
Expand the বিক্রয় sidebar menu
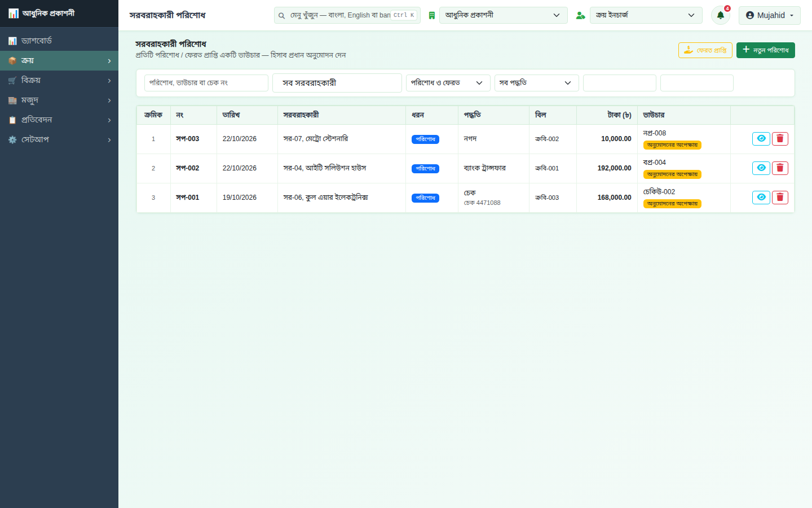pyautogui.click(x=59, y=80)
